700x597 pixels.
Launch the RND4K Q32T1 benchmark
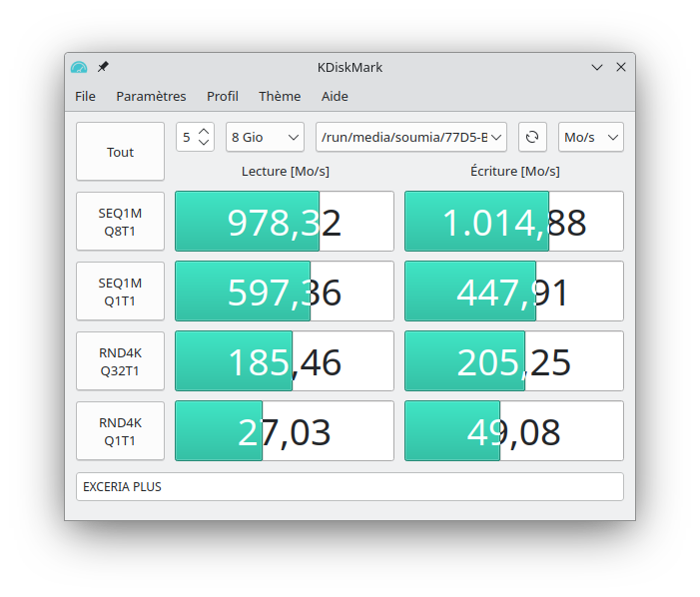point(121,361)
